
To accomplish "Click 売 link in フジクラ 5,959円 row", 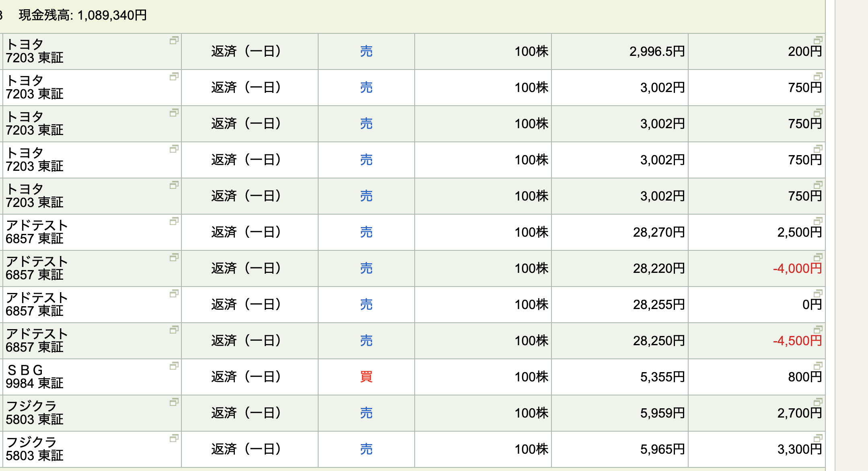I will [x=366, y=413].
